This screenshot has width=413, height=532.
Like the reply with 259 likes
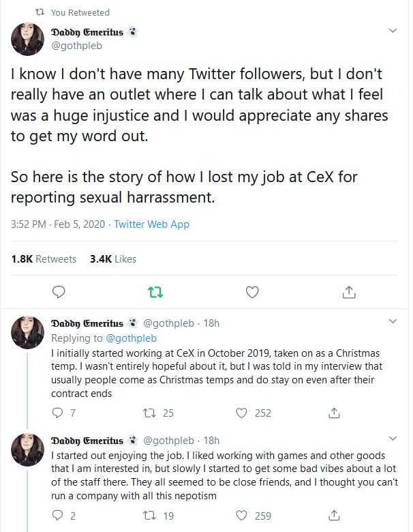pyautogui.click(x=241, y=516)
